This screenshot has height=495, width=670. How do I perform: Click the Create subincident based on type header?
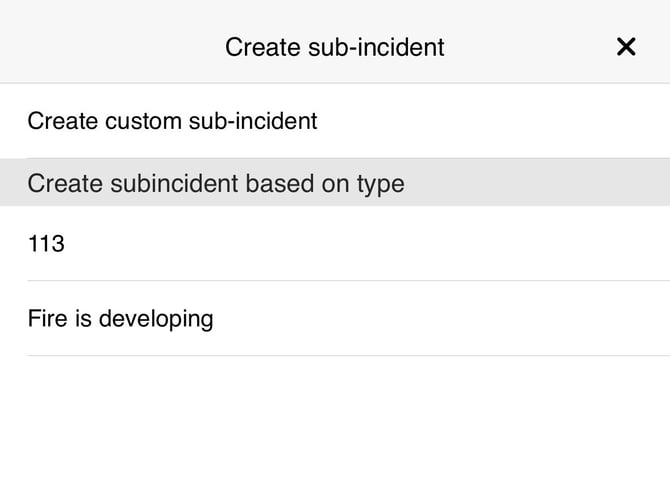[x=216, y=183]
